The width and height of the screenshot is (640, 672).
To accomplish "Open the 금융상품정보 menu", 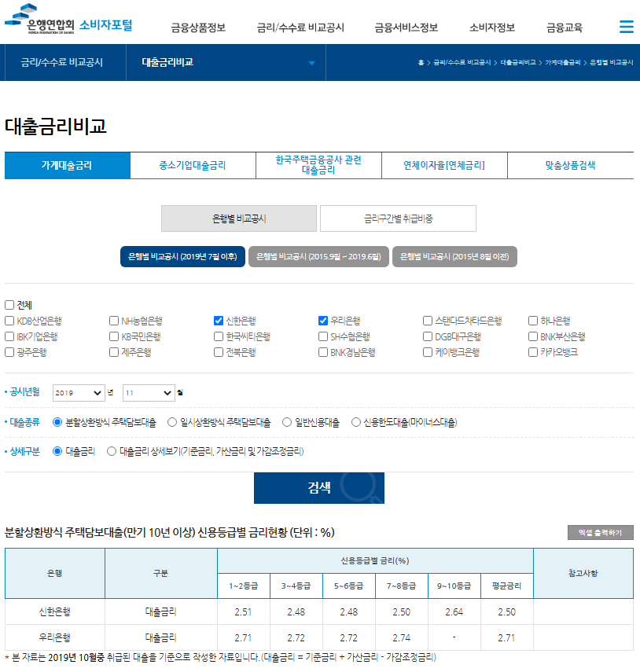I will [198, 28].
